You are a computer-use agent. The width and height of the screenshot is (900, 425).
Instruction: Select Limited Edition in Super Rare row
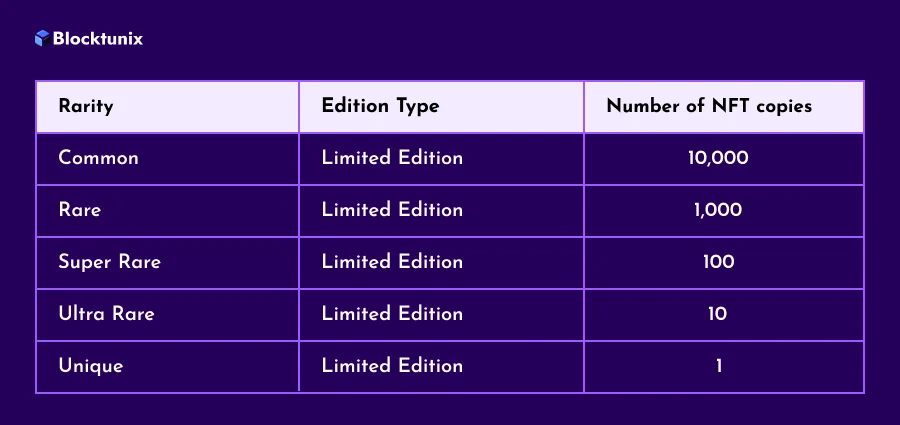(x=392, y=262)
